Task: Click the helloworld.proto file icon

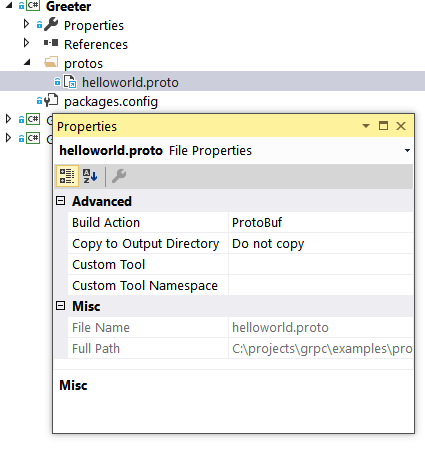Action: 70,82
